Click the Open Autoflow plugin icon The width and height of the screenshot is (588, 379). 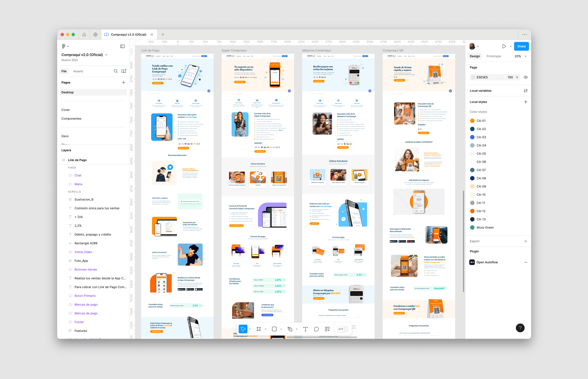click(472, 262)
